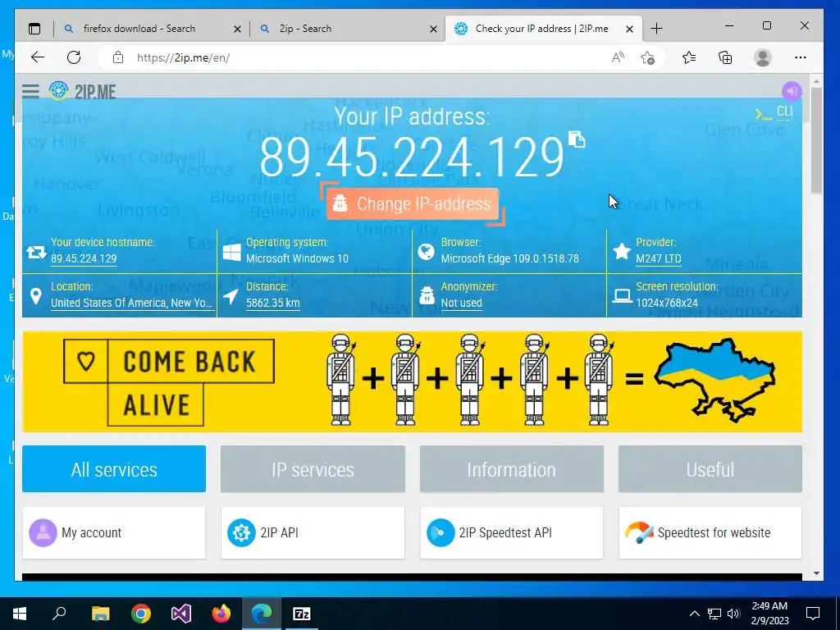Screen dimensions: 840x630
Task: Click the page vertical scrollbar thumb
Action: pyautogui.click(x=816, y=140)
